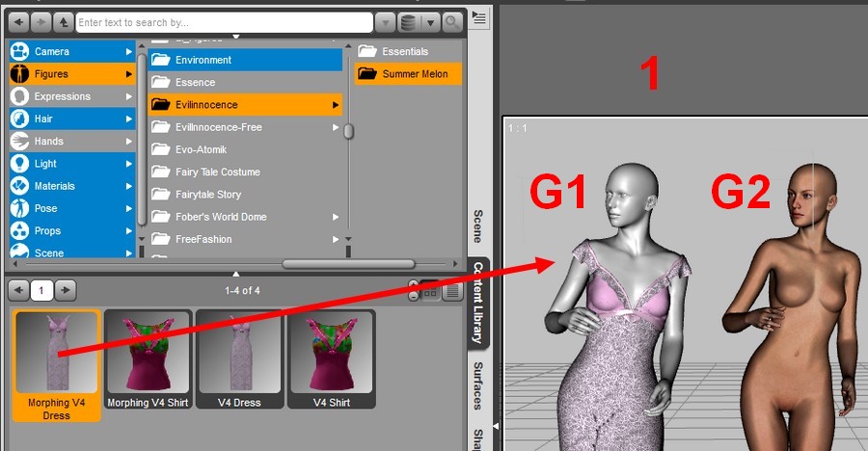The width and height of the screenshot is (868, 451).
Task: Switch to thumbnail grid view icon
Action: coord(430,291)
